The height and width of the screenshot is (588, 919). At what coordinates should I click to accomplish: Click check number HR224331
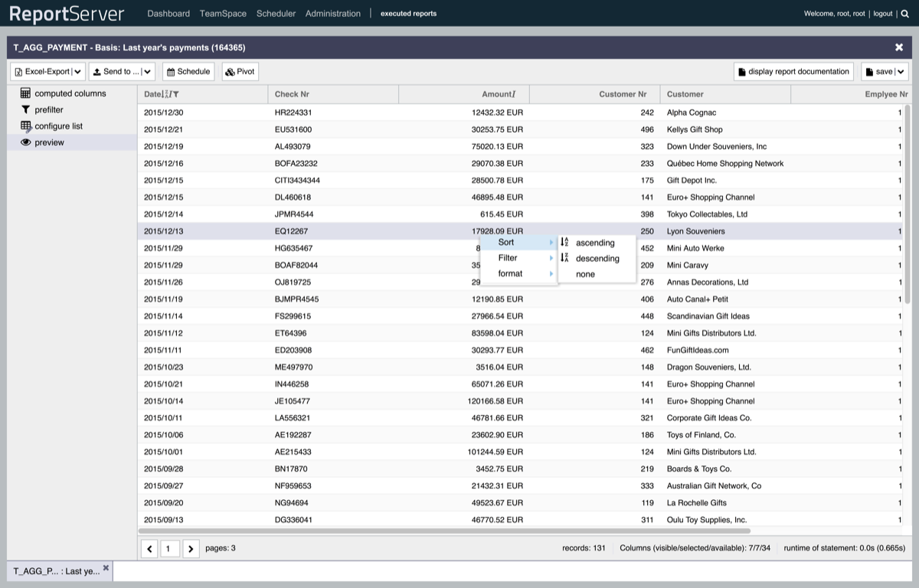point(293,113)
